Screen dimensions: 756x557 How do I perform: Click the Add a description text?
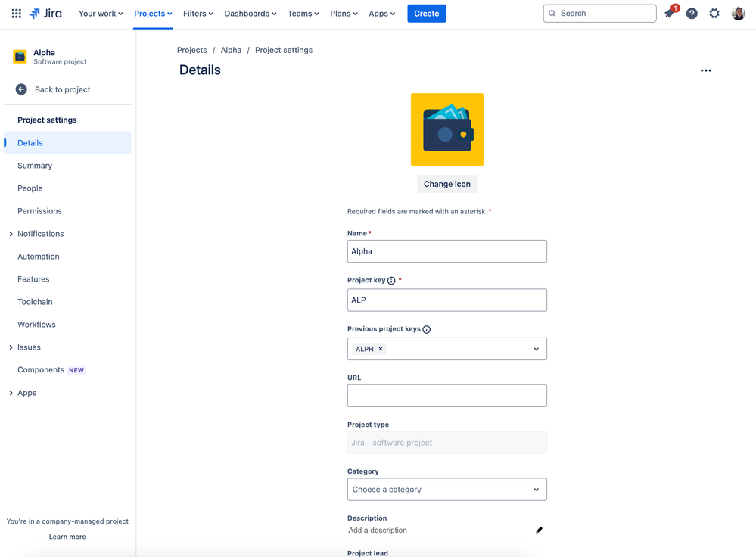pos(378,531)
